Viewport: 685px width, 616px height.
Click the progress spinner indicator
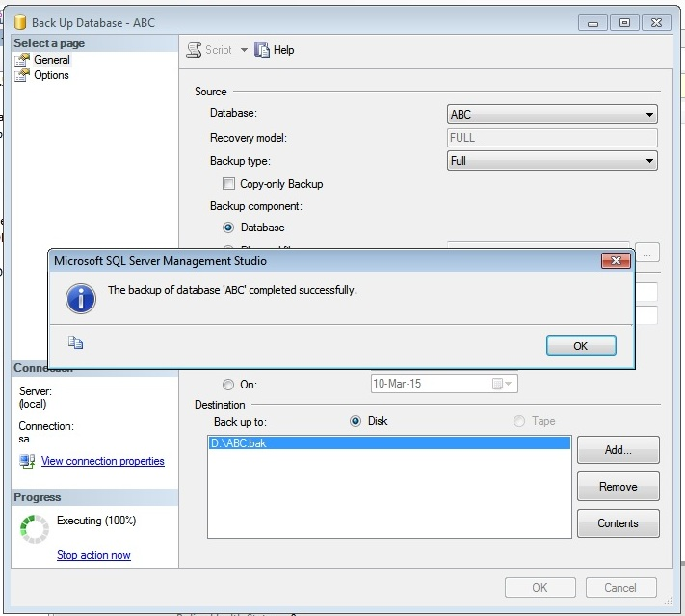point(35,529)
